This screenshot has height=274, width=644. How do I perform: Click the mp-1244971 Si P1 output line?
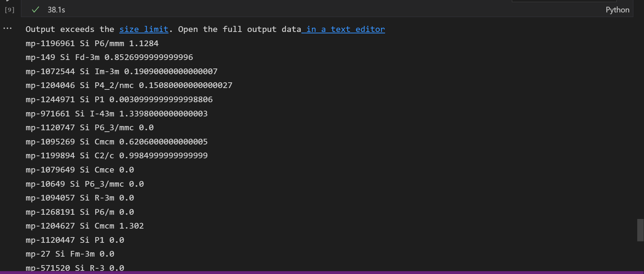point(119,99)
